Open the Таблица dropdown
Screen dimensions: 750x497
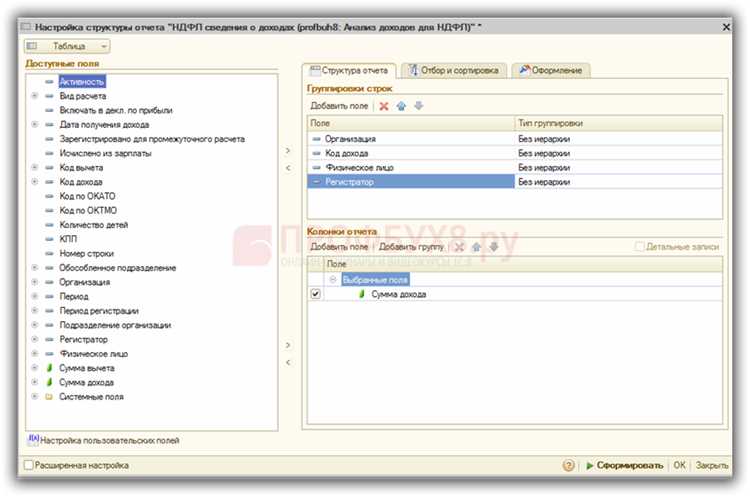67,46
